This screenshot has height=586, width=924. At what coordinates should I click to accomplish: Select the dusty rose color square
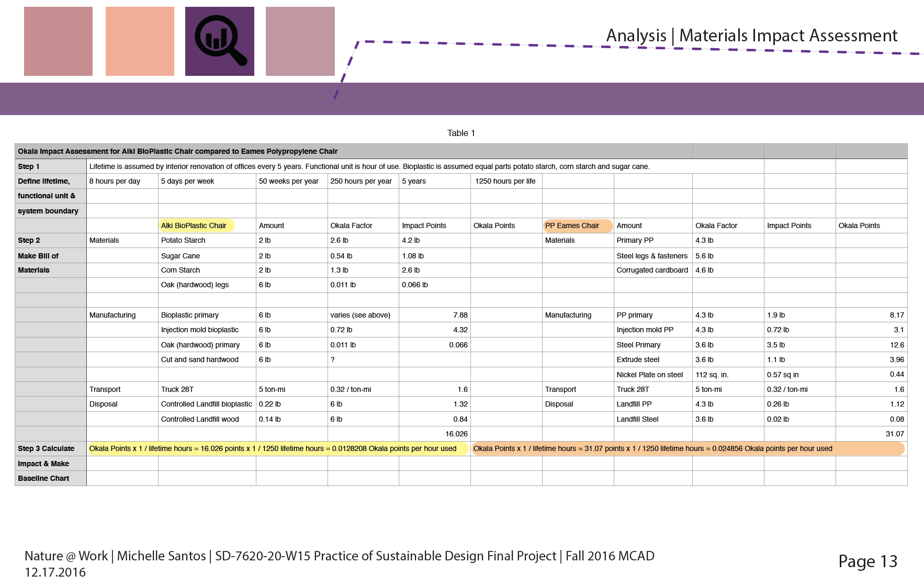tap(58, 41)
